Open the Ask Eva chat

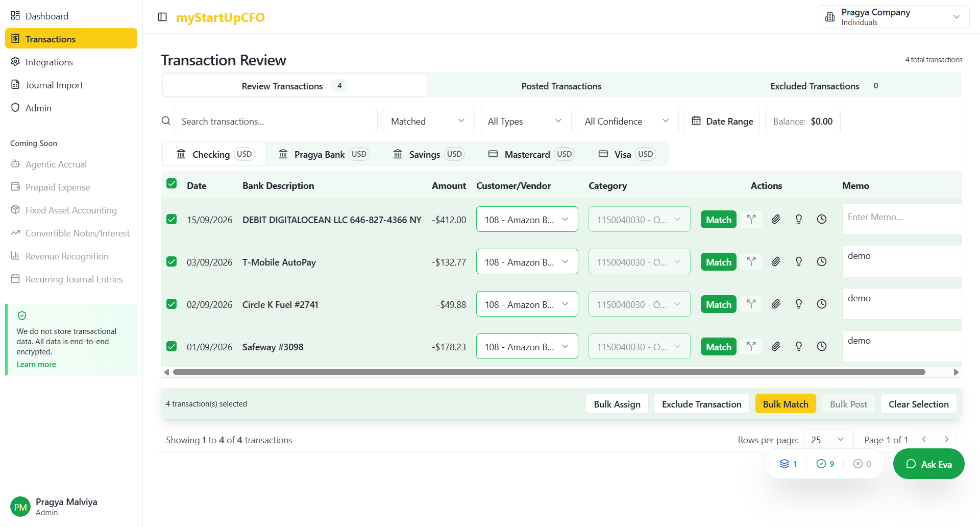pyautogui.click(x=928, y=464)
